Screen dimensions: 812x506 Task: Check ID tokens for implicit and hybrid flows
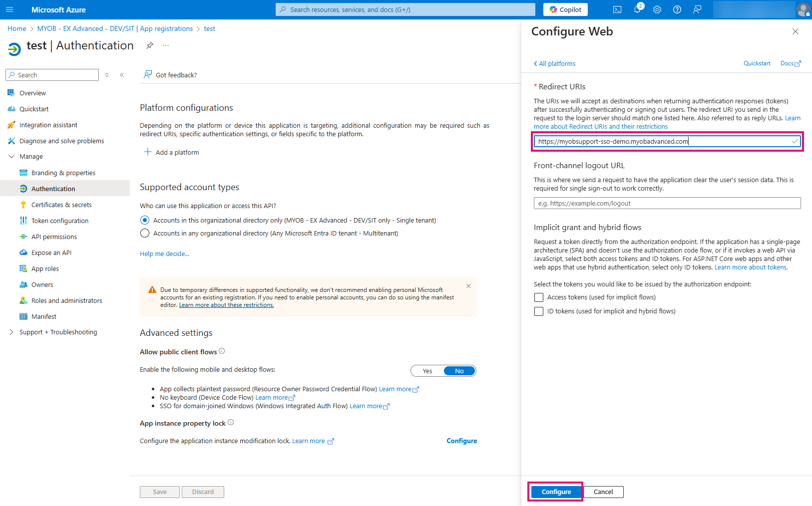coord(539,311)
